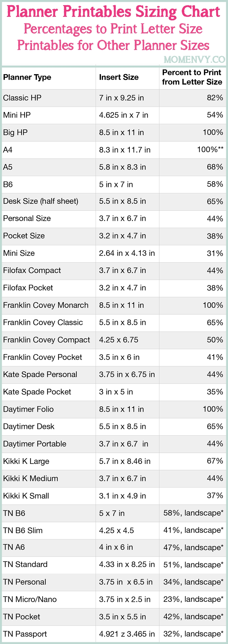Click the A4 percentage value 100%**
228x644 pixels.
[x=210, y=150]
